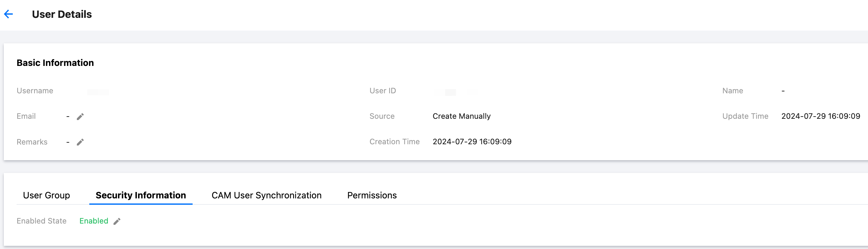Click the green Enabled status text
This screenshot has height=249, width=868.
[94, 221]
